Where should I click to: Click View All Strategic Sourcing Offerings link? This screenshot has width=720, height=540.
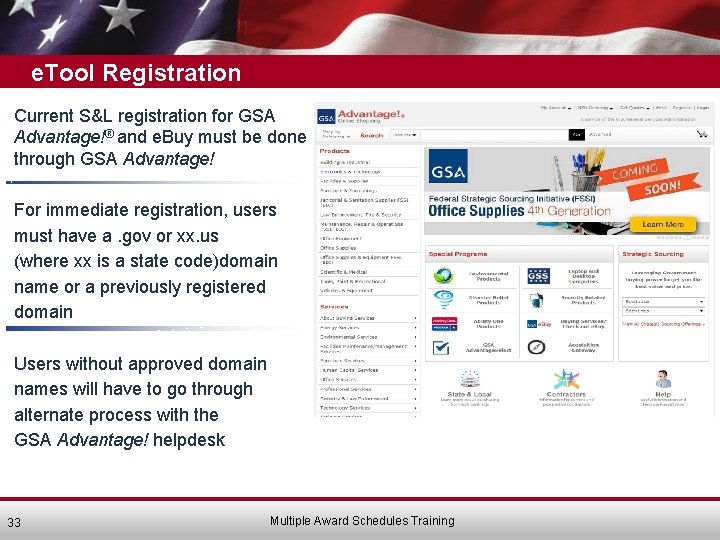pos(663,324)
